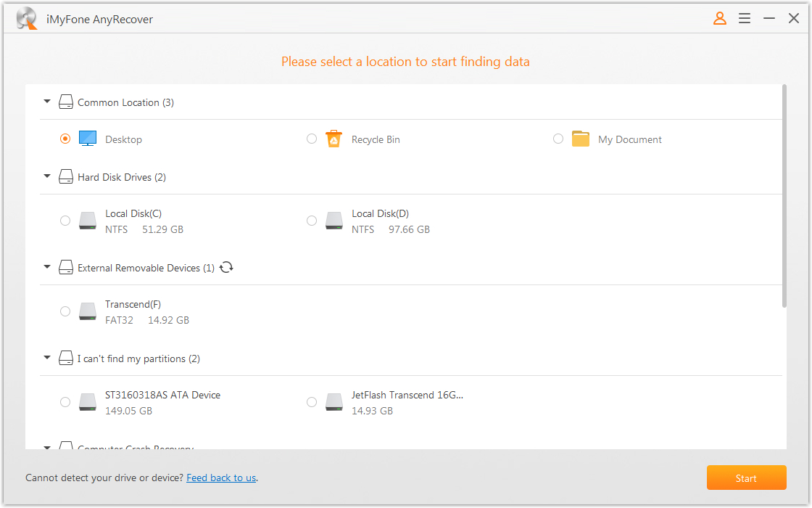
Task: Click the 14.93 GB size value
Action: [373, 411]
